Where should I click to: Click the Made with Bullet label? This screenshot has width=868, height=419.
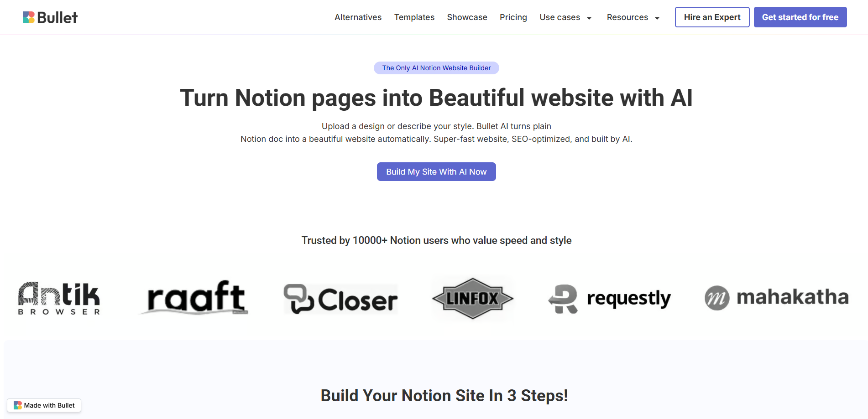point(49,405)
